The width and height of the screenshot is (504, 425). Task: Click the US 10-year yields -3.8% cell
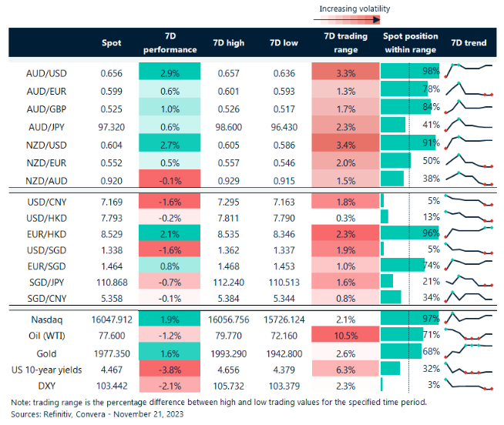point(169,369)
